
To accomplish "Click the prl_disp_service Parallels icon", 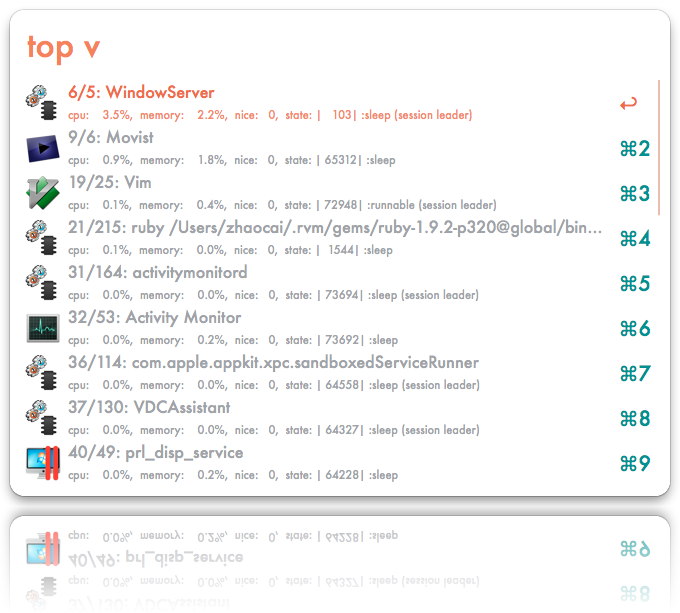I will pyautogui.click(x=43, y=463).
